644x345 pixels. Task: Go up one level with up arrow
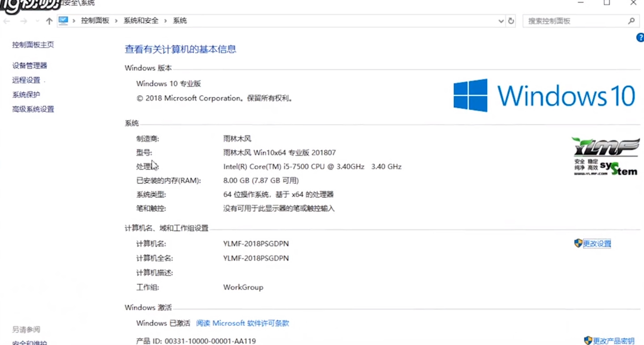pyautogui.click(x=49, y=21)
